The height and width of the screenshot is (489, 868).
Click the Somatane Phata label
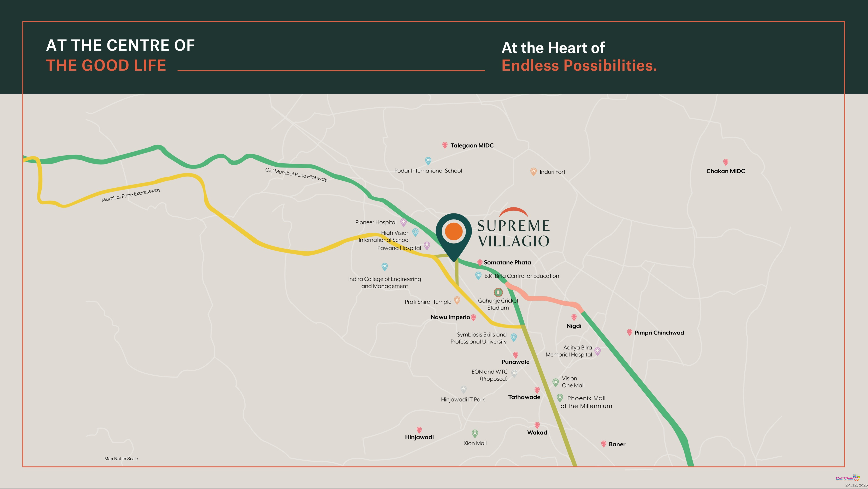[507, 262]
